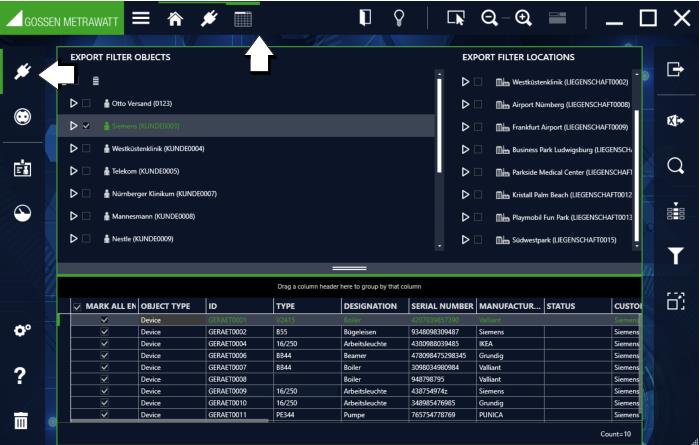Image resolution: width=700 pixels, height=445 pixels.
Task: Expand the Westküstenklinik (KUNDE0004) node
Action: click(x=74, y=148)
